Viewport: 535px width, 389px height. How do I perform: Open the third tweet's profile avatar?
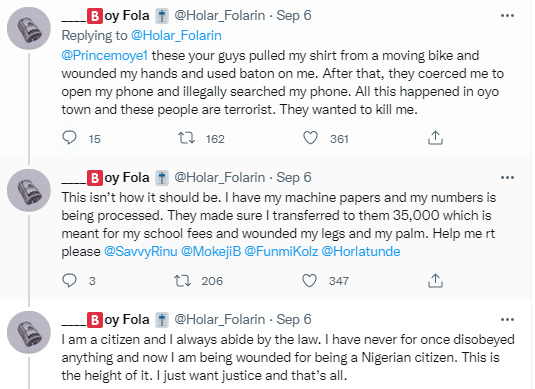pyautogui.click(x=29, y=332)
